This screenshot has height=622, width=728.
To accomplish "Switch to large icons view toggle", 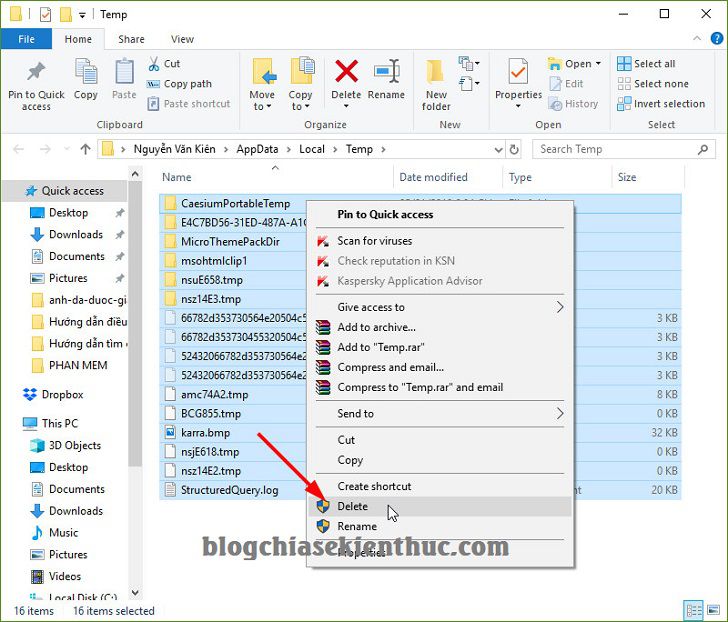I will (713, 609).
